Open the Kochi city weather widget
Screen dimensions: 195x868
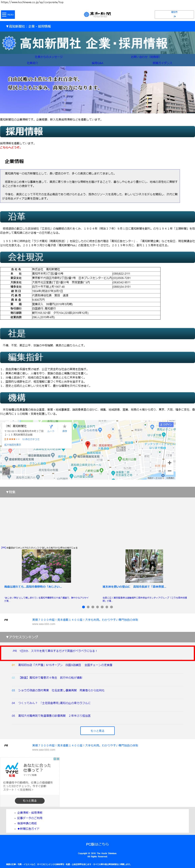pos(174,14)
